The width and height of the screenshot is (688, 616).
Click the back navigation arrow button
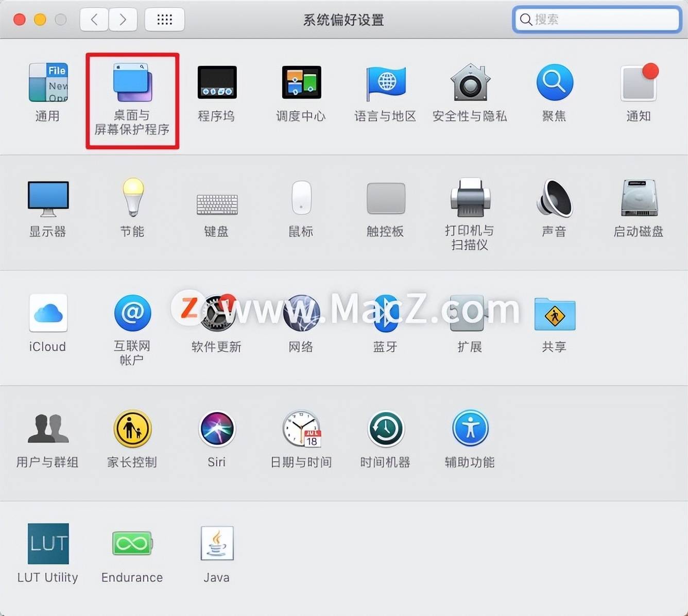point(94,20)
